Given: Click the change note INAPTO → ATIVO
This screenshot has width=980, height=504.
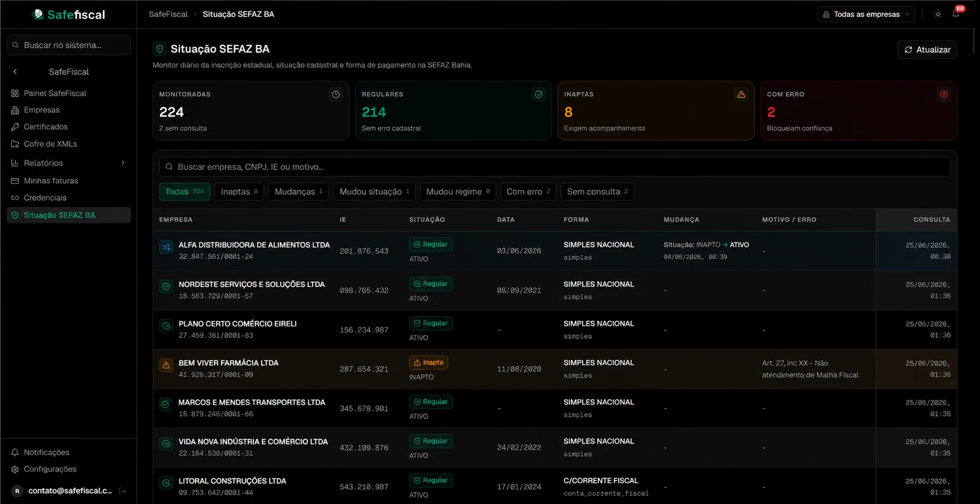Looking at the screenshot, I should [x=707, y=245].
